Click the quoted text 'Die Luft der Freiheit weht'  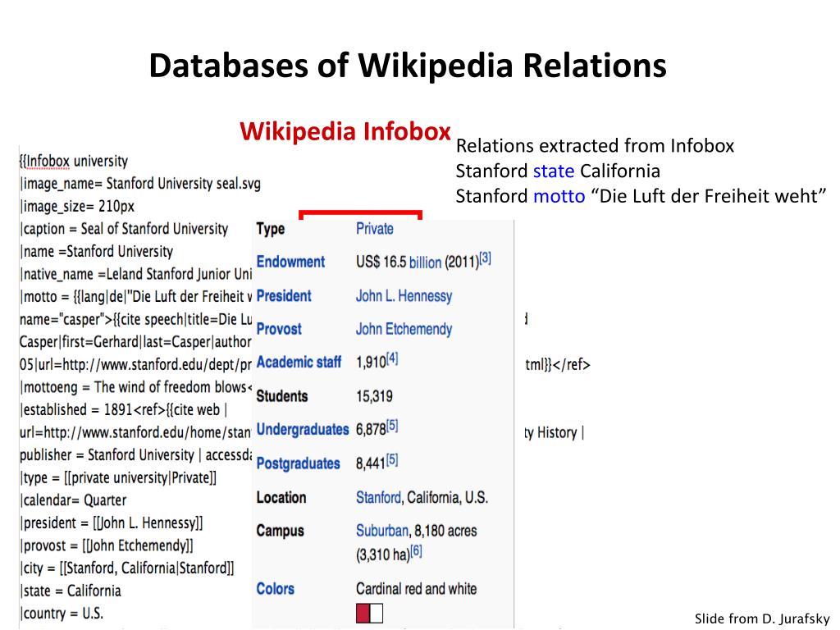[x=708, y=196]
